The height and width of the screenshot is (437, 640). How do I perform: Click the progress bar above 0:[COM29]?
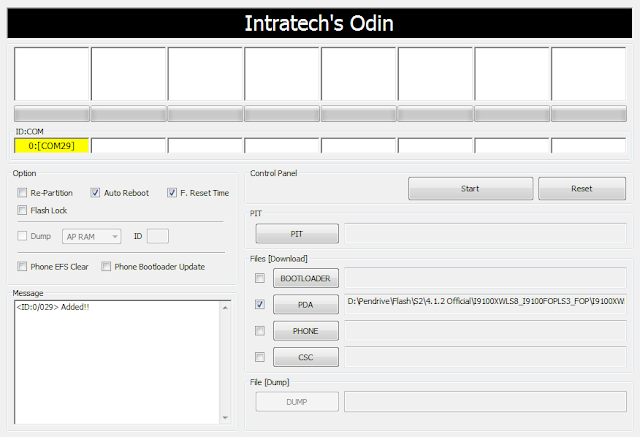(51, 113)
